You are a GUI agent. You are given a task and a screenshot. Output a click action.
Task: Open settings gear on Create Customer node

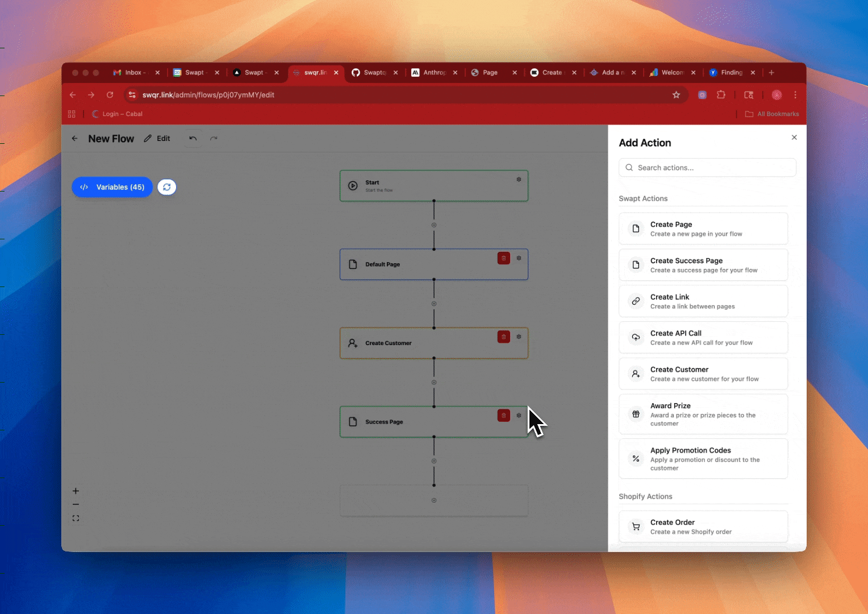click(x=519, y=337)
